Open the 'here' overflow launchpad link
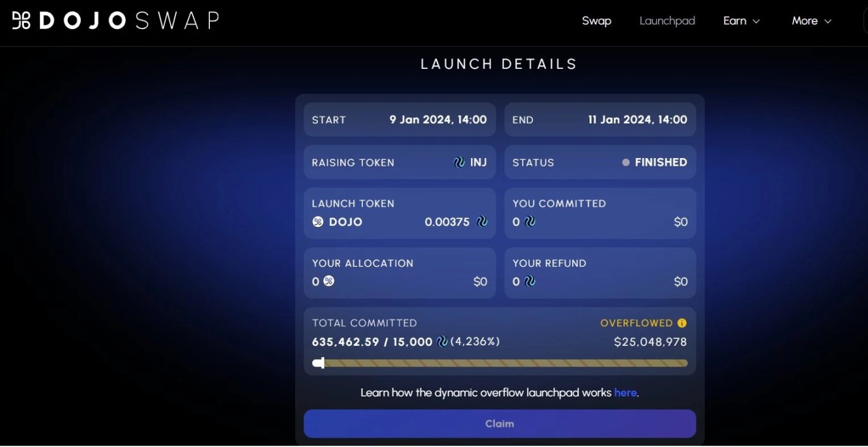 pos(625,393)
